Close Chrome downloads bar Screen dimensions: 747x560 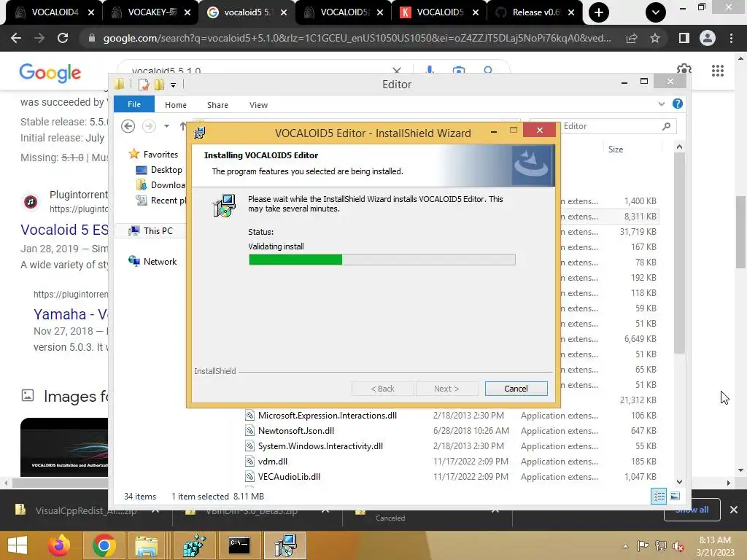734,510
